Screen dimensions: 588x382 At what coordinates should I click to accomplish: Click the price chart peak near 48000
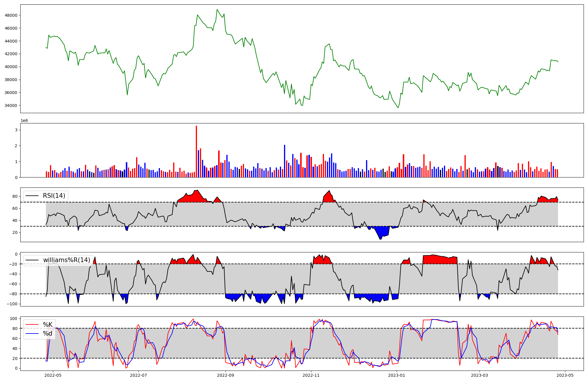pyautogui.click(x=217, y=10)
